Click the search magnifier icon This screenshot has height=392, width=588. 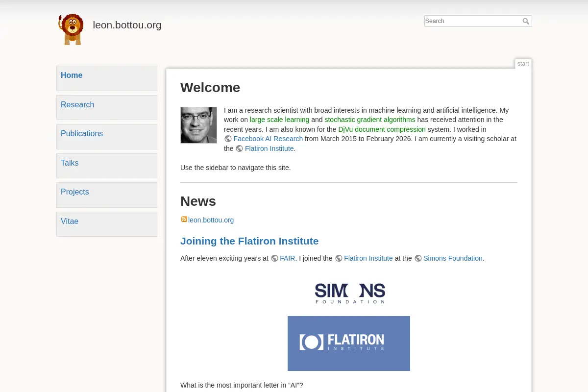(x=526, y=21)
